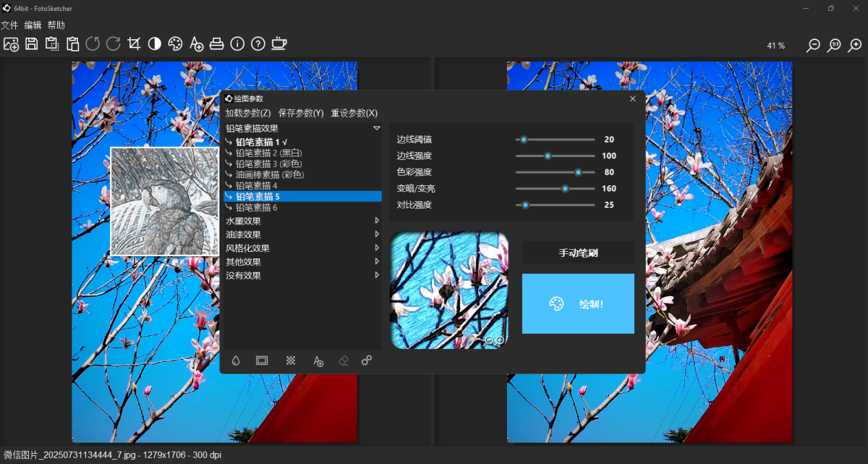868x464 pixels.
Task: Print the image using the printer icon
Action: coord(216,44)
